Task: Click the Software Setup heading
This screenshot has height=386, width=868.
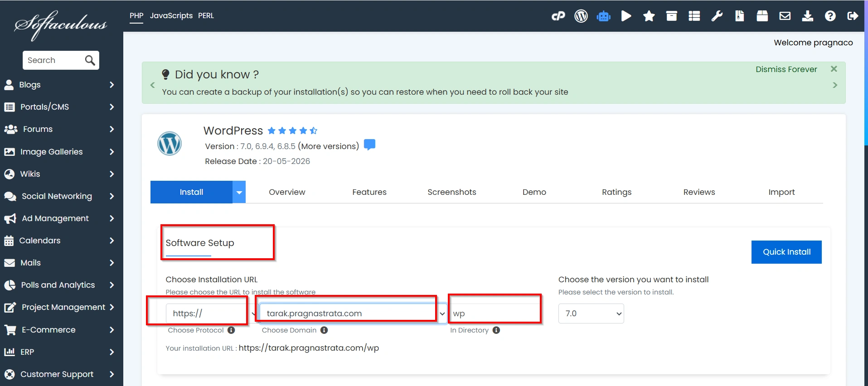Action: click(x=200, y=243)
